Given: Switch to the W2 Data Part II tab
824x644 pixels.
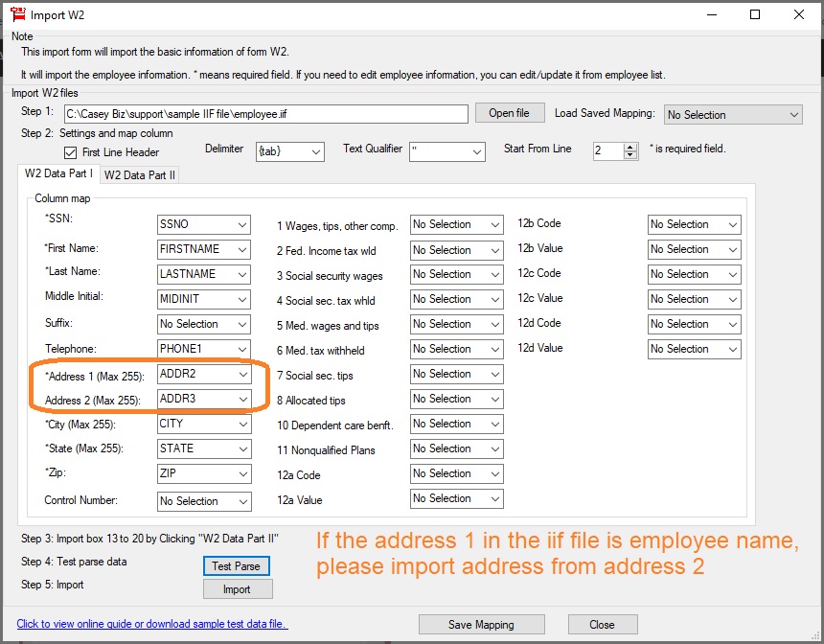Looking at the screenshot, I should click(x=139, y=174).
